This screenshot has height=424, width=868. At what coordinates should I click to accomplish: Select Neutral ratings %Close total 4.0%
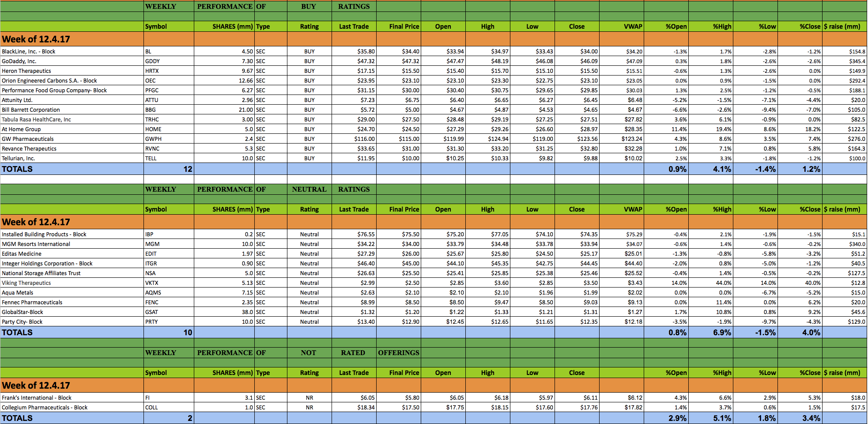pos(800,332)
